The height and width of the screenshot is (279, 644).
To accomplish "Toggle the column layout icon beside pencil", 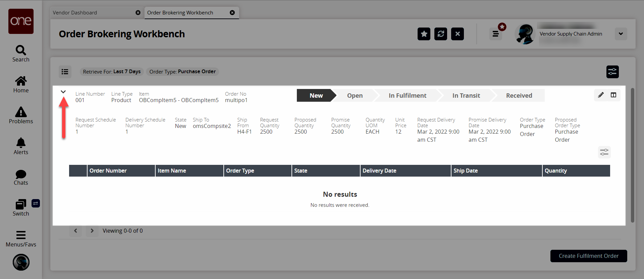I will pyautogui.click(x=613, y=95).
